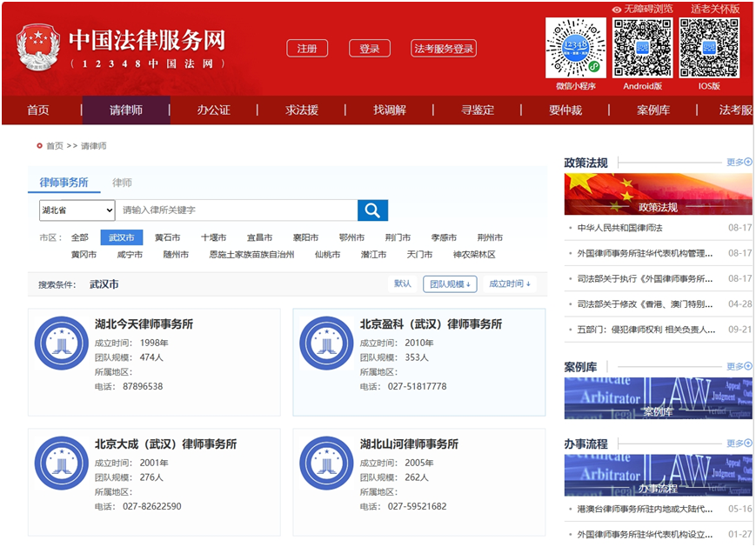Click 湖北今天律师事务所 firm logo

point(62,344)
